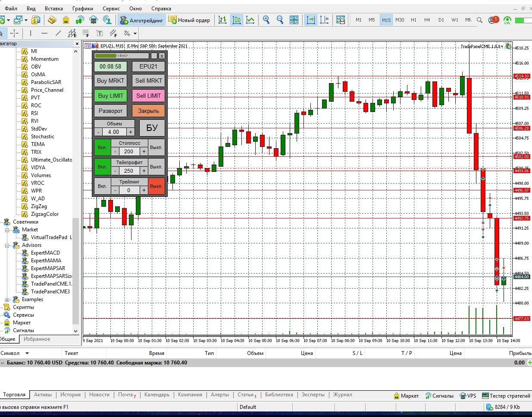Turn on Трейлинг with its Вкл. button

102,186
